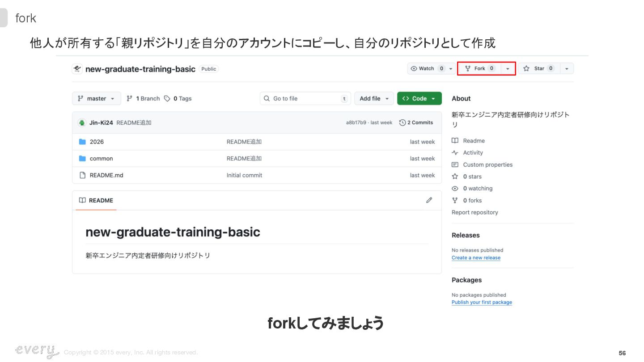Click Publish your first package link
This screenshot has width=644, height=362.
(x=482, y=303)
